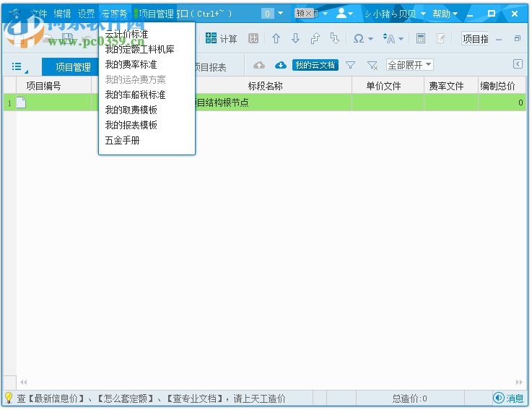Click the 总造价:0 status bar text

tap(409, 398)
